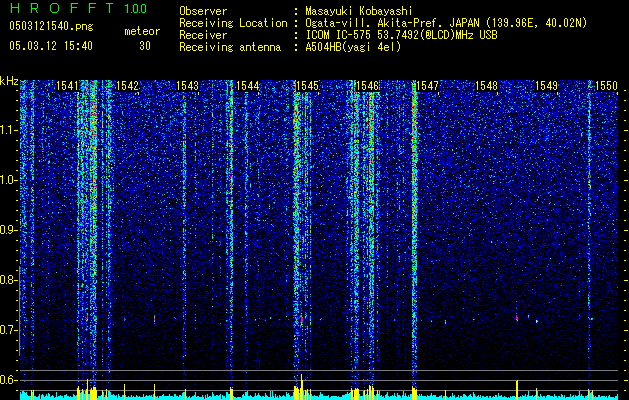Click the 1542 time marker
Viewport: 629px width, 400px height.
[x=127, y=86]
